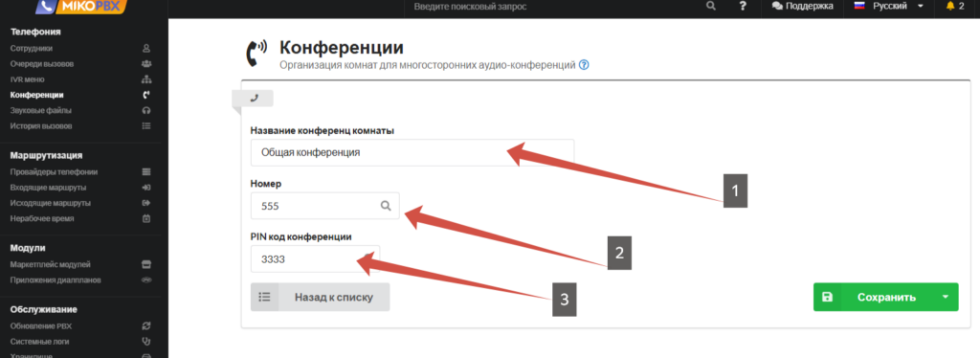980x358 pixels.
Task: Click the Маркетплейс модулей store icon
Action: 146,264
